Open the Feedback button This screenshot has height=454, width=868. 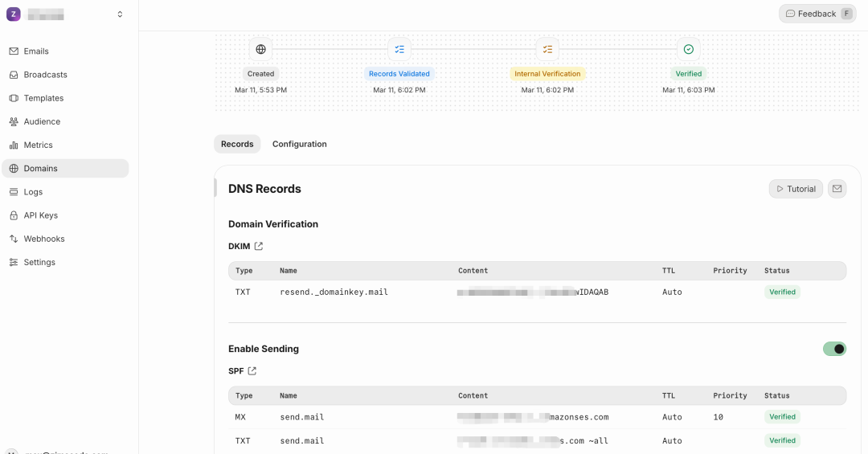tap(817, 14)
